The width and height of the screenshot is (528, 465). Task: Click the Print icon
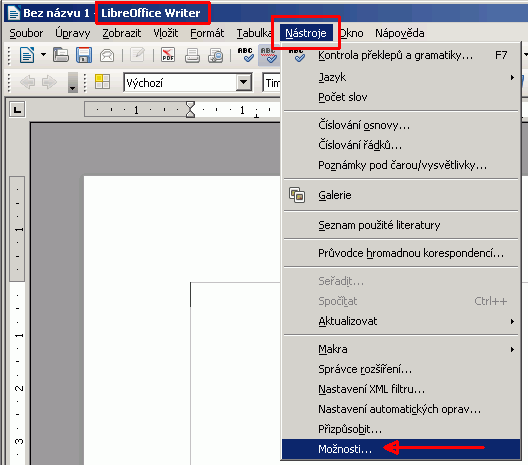[x=192, y=55]
